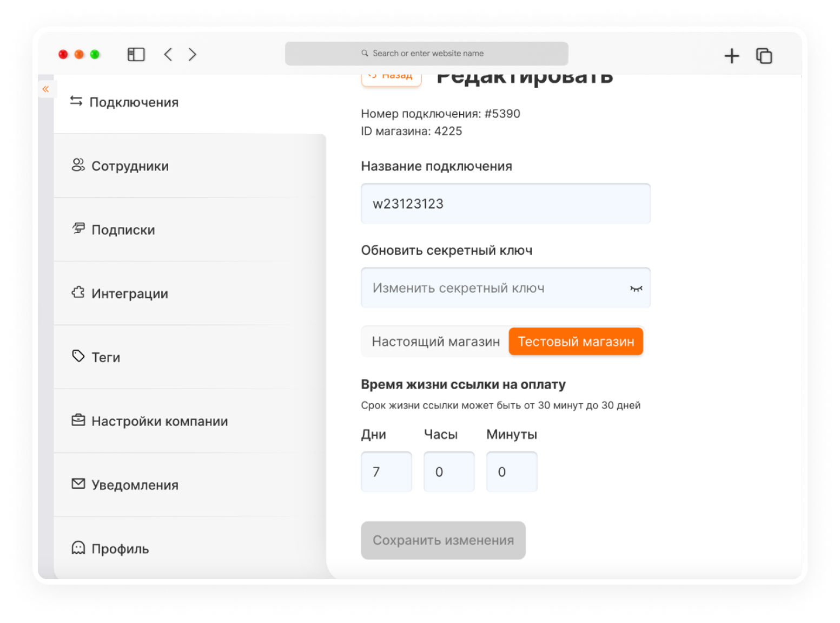This screenshot has width=840, height=623.
Task: Focus the Дни input field
Action: pyautogui.click(x=387, y=472)
